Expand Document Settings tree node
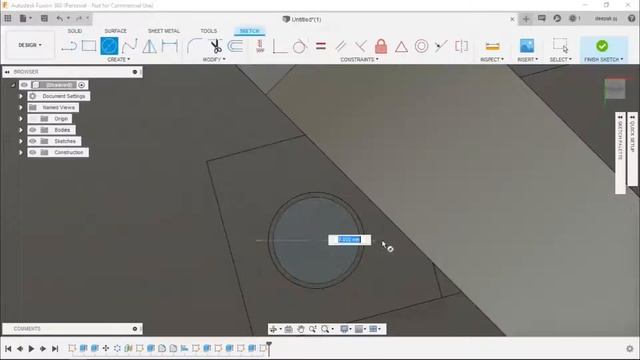Viewport: 640px width, 360px height. coord(21,96)
